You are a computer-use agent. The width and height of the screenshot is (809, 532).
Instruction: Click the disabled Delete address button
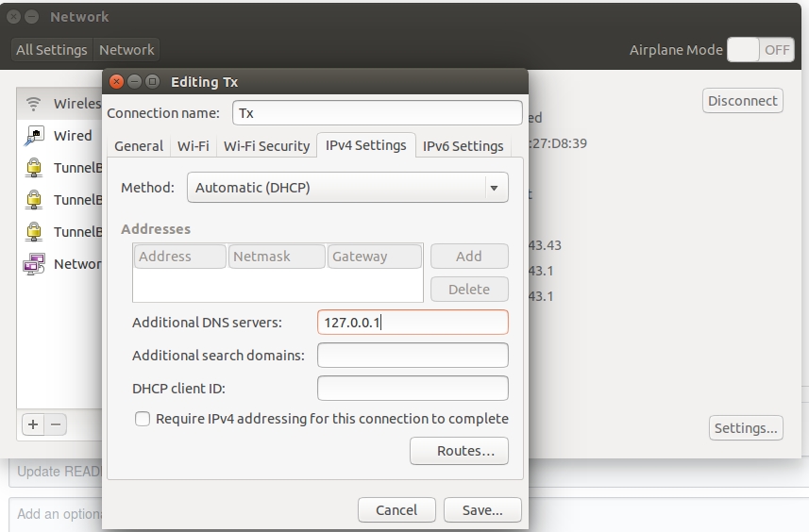[x=469, y=290]
